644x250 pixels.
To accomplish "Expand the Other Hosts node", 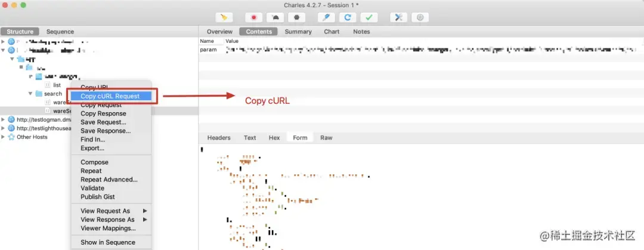I will 4,137.
